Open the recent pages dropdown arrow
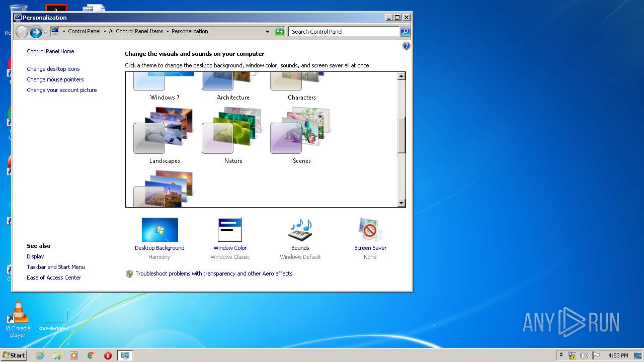 46,32
